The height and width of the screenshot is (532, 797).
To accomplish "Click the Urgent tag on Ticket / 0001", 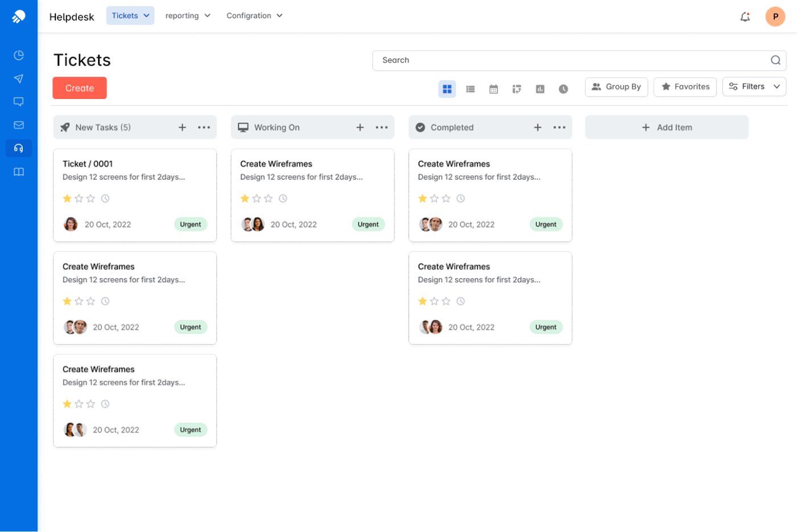I will point(190,224).
